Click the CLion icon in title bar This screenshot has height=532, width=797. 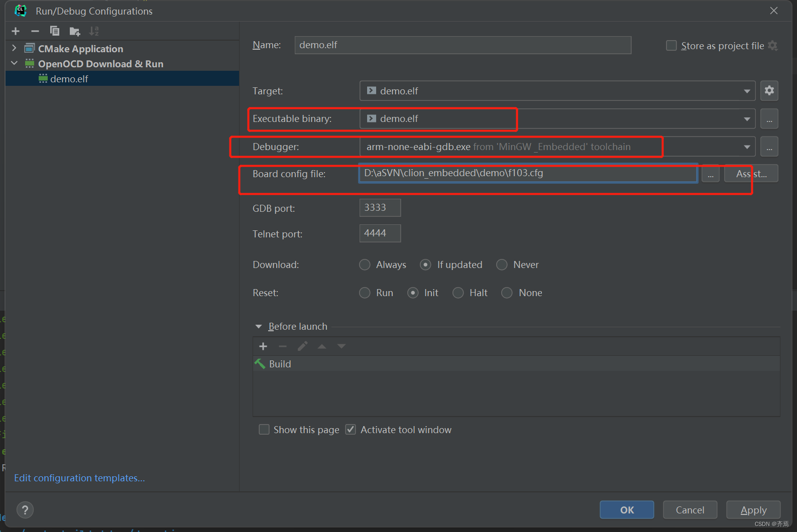click(21, 11)
